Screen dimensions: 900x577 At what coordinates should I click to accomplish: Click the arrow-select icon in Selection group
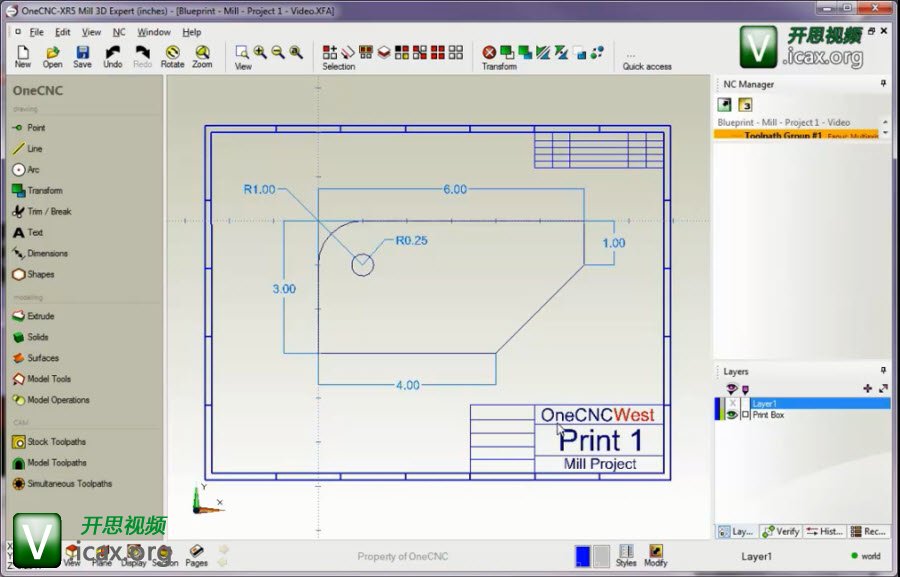click(348, 52)
